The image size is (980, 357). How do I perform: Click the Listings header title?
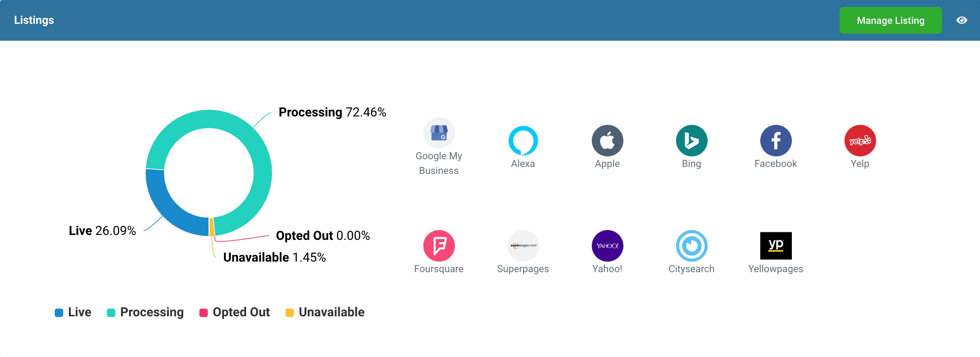click(x=34, y=20)
